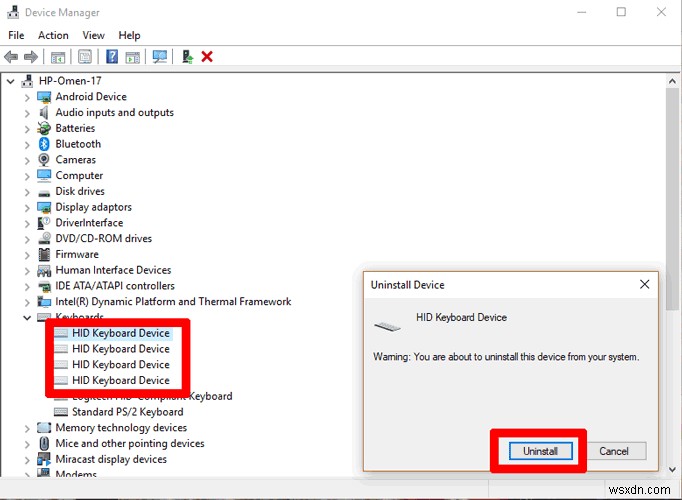Click the Update device driver toolbar icon

(x=187, y=57)
